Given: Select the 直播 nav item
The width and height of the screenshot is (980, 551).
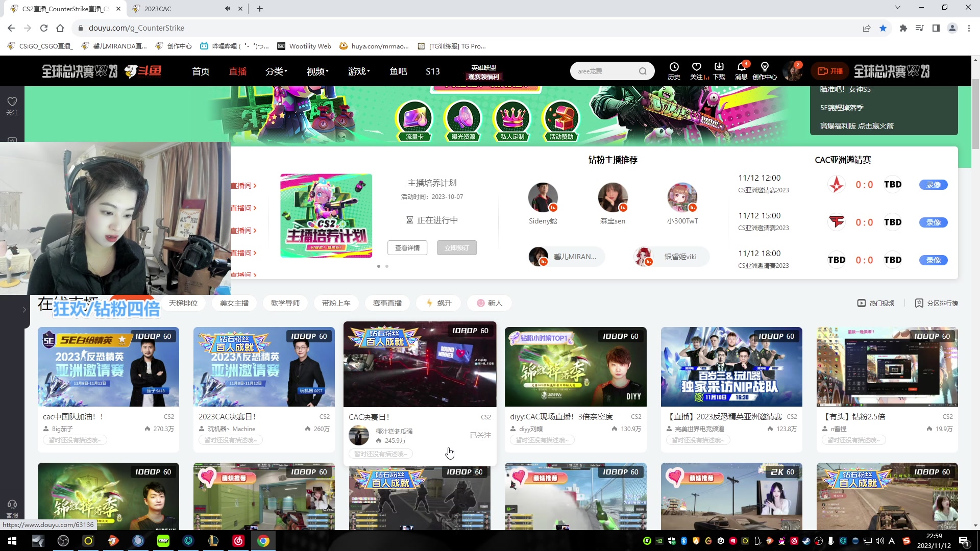Looking at the screenshot, I should 237,71.
